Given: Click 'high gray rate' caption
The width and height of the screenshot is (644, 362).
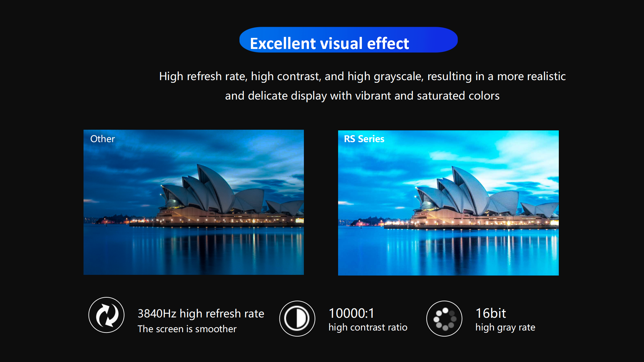Looking at the screenshot, I should 505,327.
